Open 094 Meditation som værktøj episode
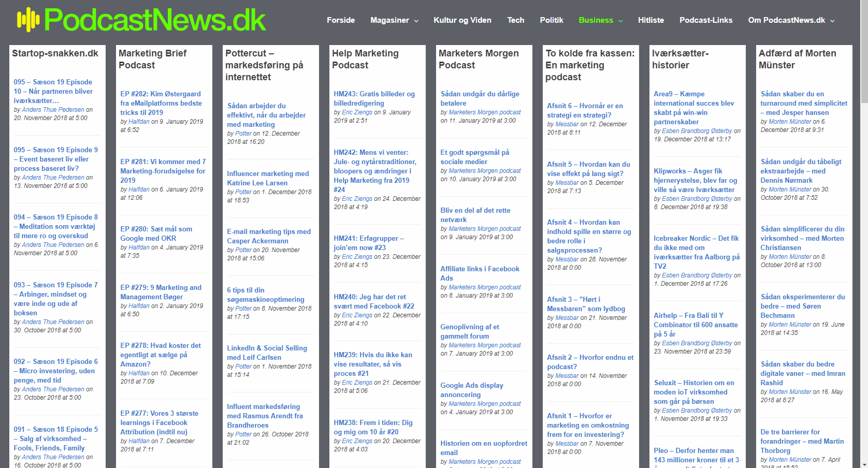The width and height of the screenshot is (868, 468). click(55, 226)
